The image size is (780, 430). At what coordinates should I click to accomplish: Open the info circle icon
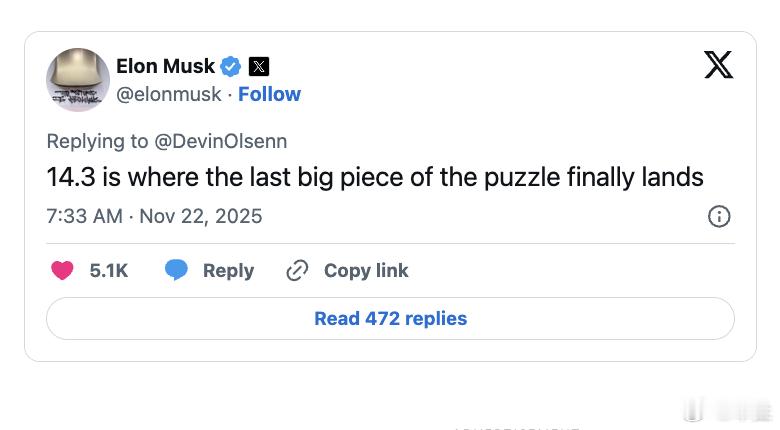[718, 216]
